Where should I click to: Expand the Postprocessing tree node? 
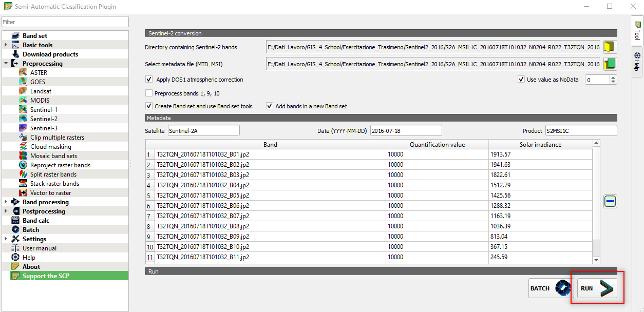pos(6,211)
